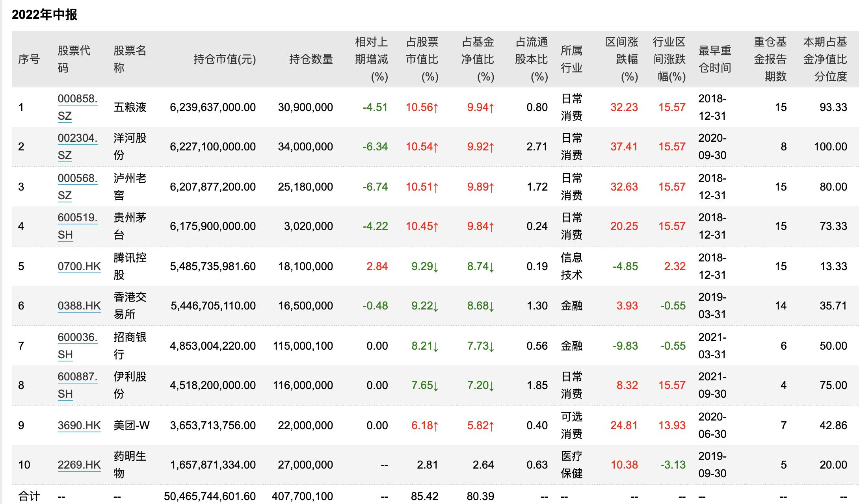Open stock code link 600519.SH
859x504 pixels.
78,226
